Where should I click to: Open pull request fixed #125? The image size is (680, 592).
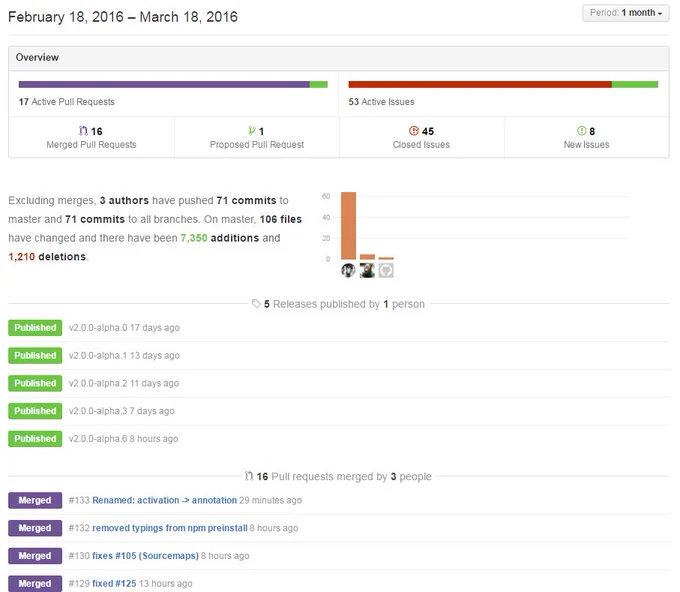coord(114,583)
